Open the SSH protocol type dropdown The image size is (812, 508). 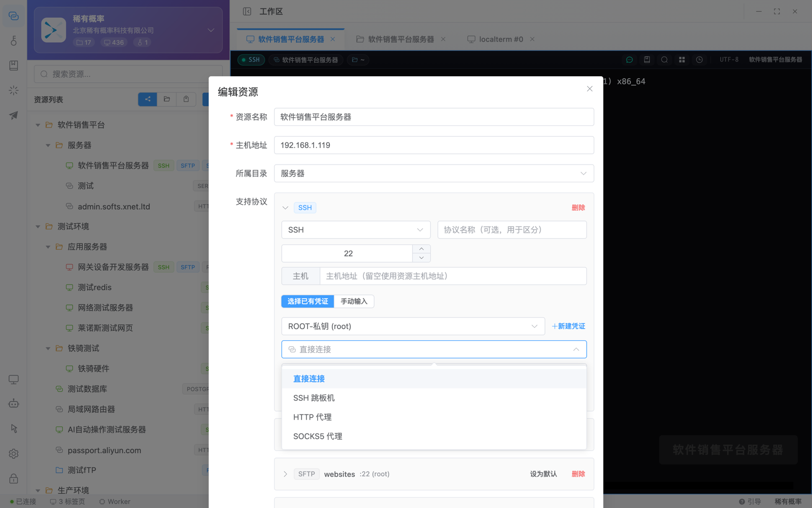pos(356,230)
